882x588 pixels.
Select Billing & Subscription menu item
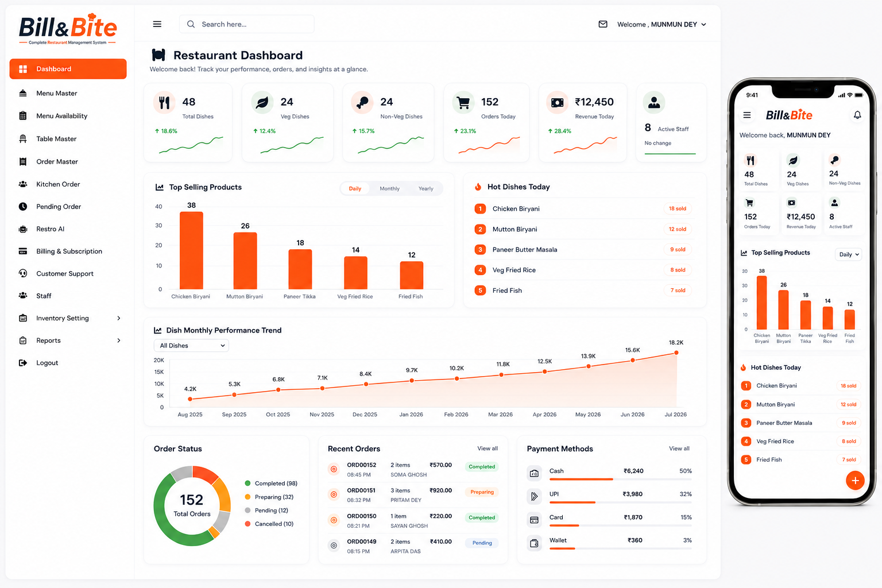68,251
